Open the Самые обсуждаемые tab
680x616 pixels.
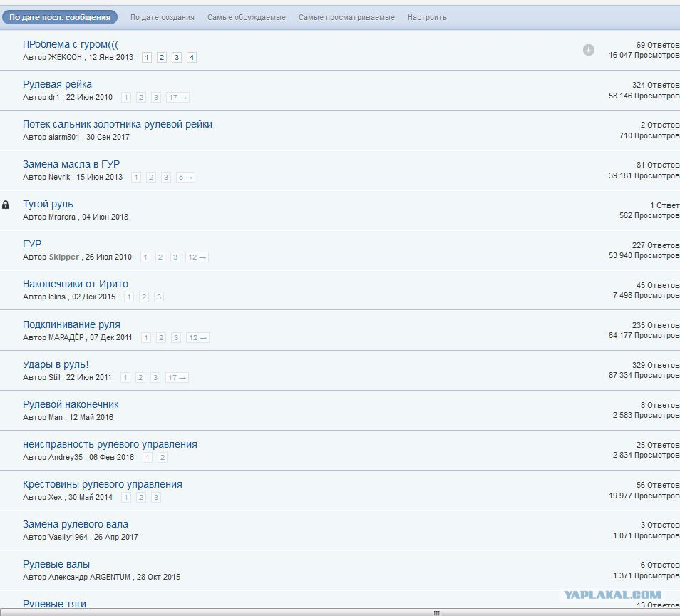[x=247, y=17]
